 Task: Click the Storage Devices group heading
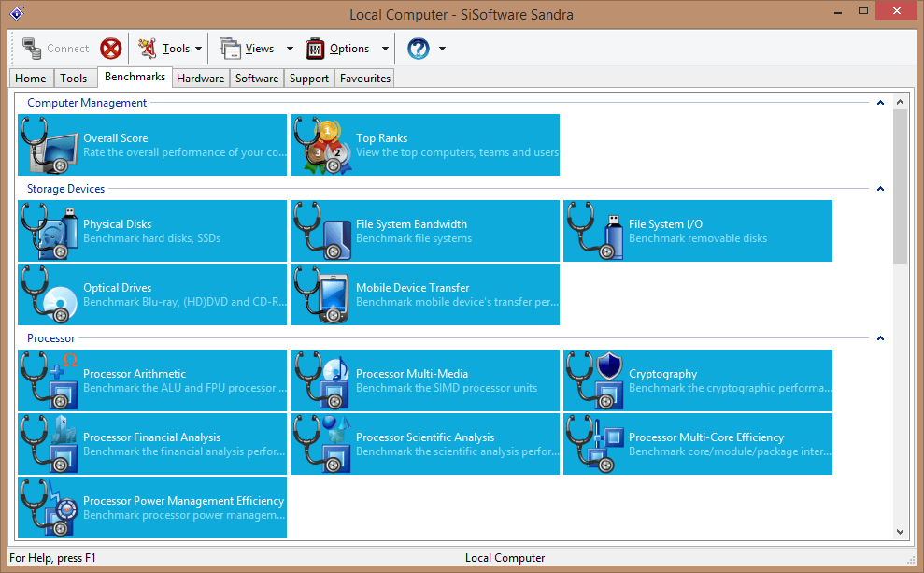(x=66, y=189)
